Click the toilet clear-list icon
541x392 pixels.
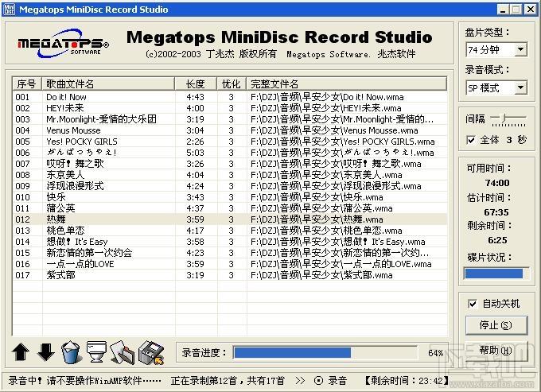(96, 352)
